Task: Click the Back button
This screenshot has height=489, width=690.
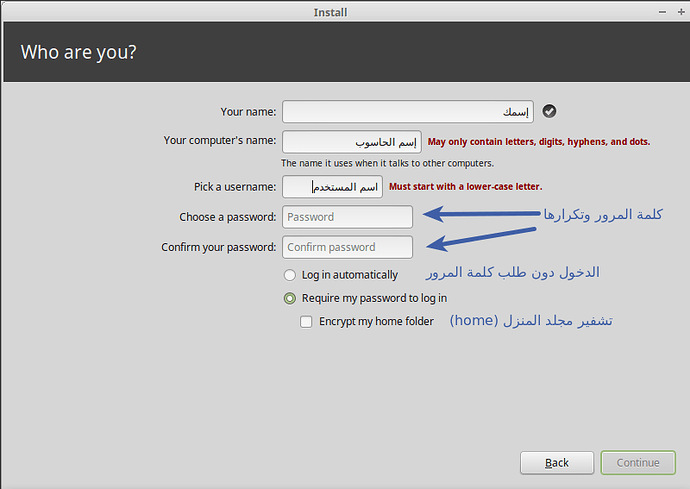Action: (557, 463)
